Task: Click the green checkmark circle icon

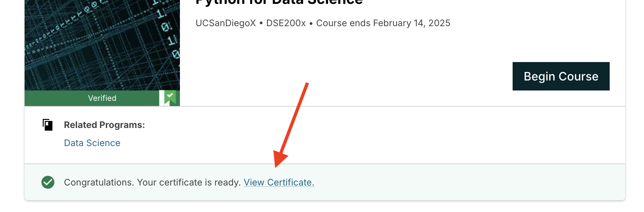Action: (x=48, y=182)
